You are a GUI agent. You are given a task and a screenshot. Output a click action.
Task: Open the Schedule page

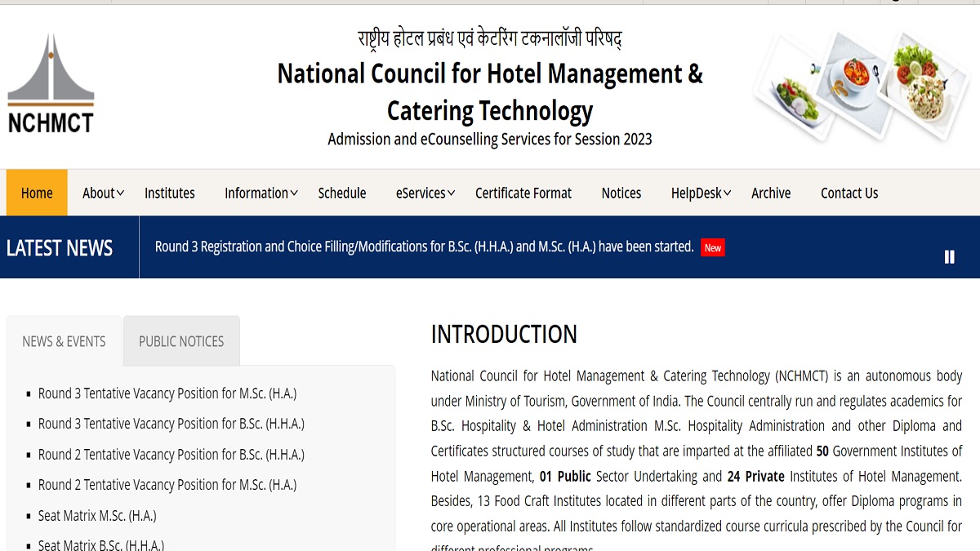[x=342, y=193]
